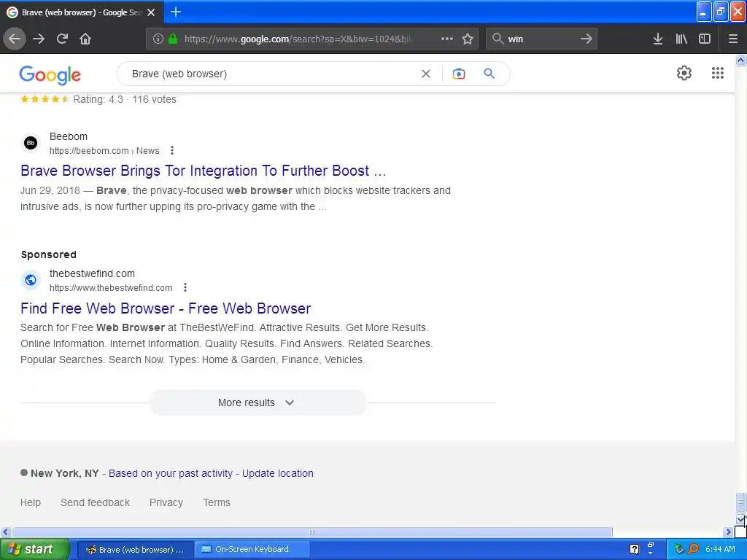Submit the 'win' search with arrow
The width and height of the screenshot is (747, 560).
tap(587, 39)
